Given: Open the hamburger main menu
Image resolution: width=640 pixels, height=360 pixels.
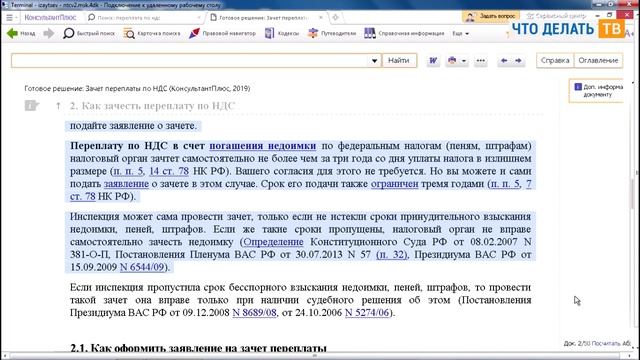Looking at the screenshot, I should point(9,18).
